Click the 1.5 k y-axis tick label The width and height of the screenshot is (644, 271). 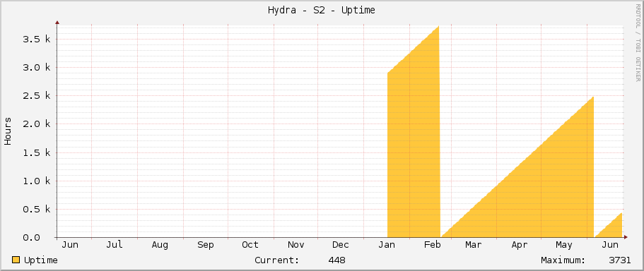[37, 153]
